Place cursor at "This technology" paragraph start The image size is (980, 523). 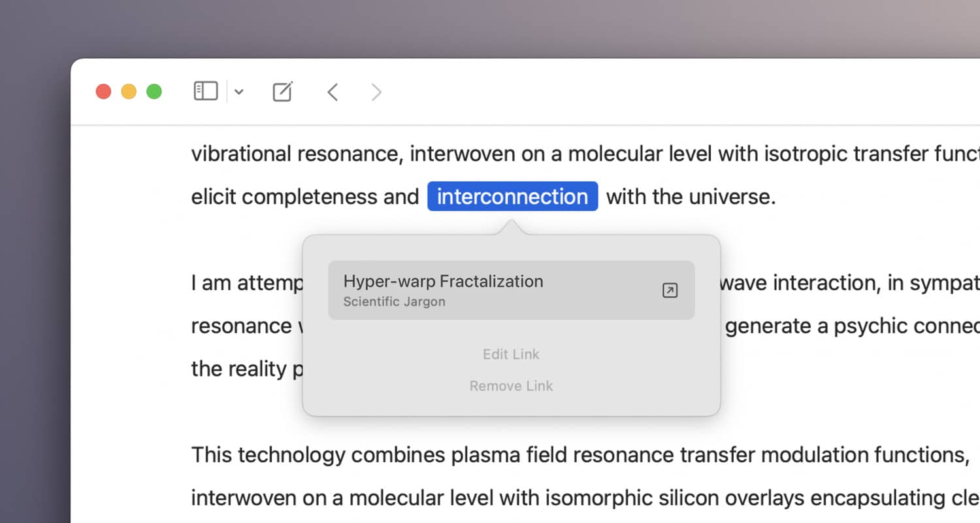(x=193, y=454)
